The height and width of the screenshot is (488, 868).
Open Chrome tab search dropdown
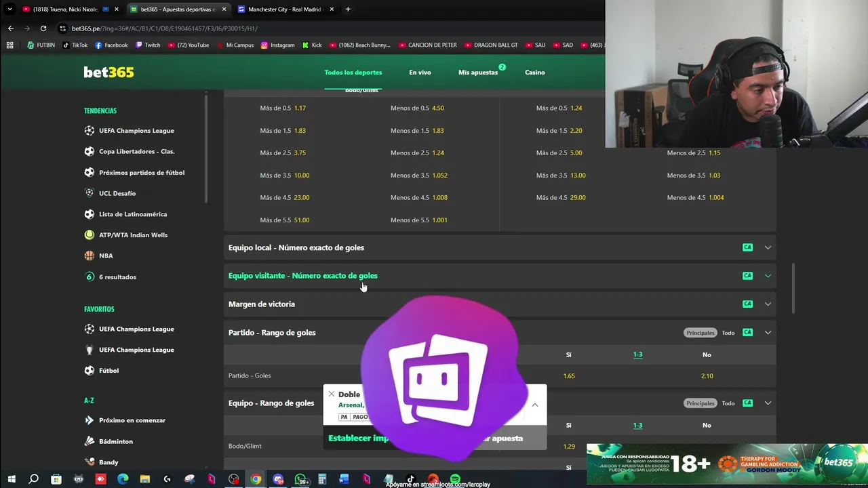coord(9,9)
